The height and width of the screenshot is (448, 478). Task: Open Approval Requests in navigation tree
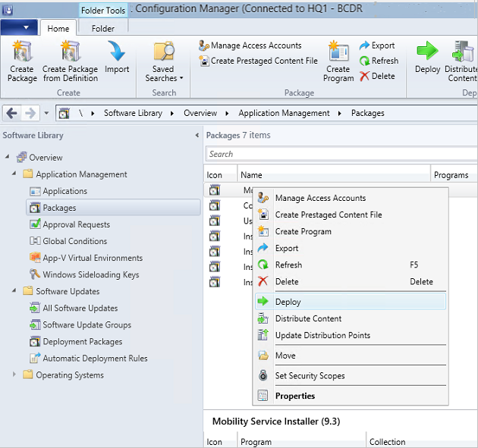click(x=76, y=224)
